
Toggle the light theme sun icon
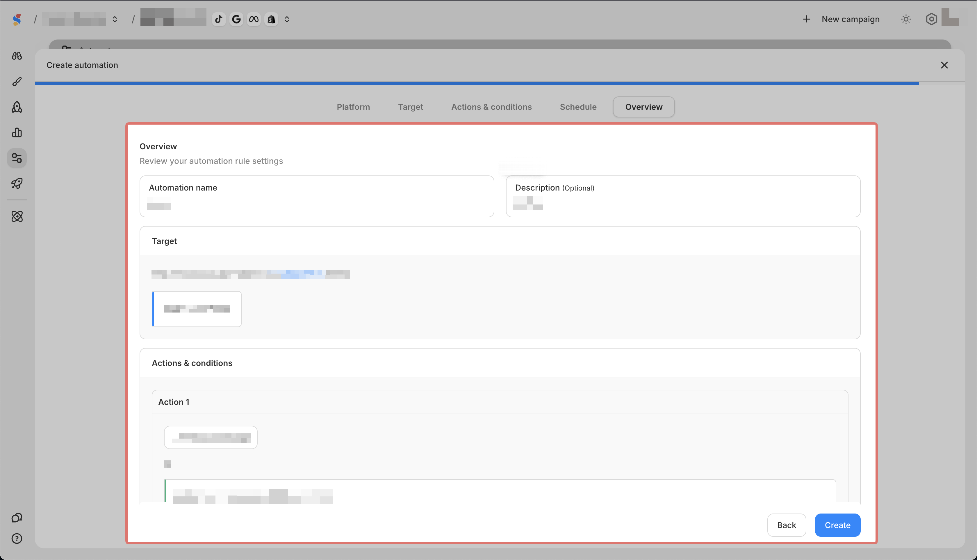click(x=906, y=19)
